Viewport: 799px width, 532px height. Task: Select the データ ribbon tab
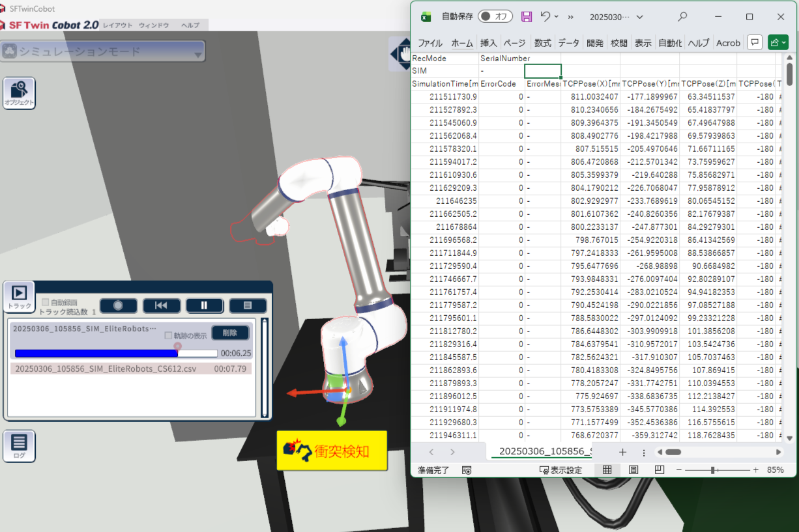(x=568, y=43)
